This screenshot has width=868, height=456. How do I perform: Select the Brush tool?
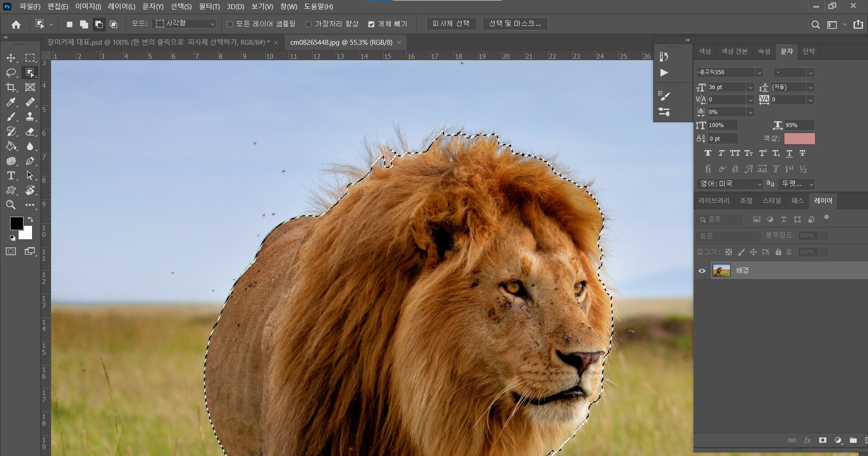[11, 117]
